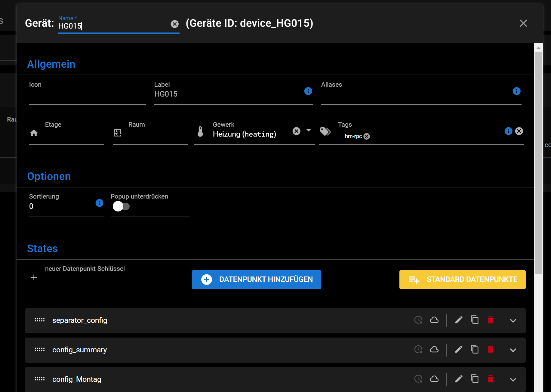Delete the config_summary state
Image resolution: width=551 pixels, height=392 pixels.
490,349
